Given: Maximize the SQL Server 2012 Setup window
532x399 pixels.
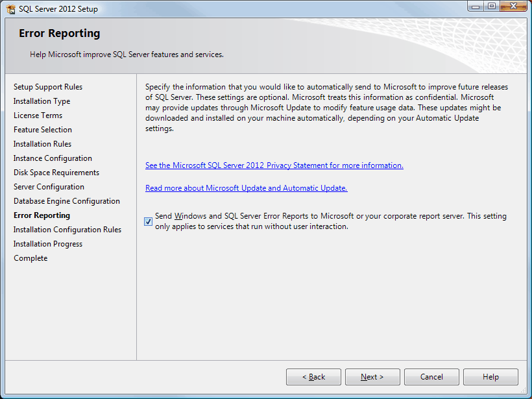Looking at the screenshot, I should tap(492, 6).
